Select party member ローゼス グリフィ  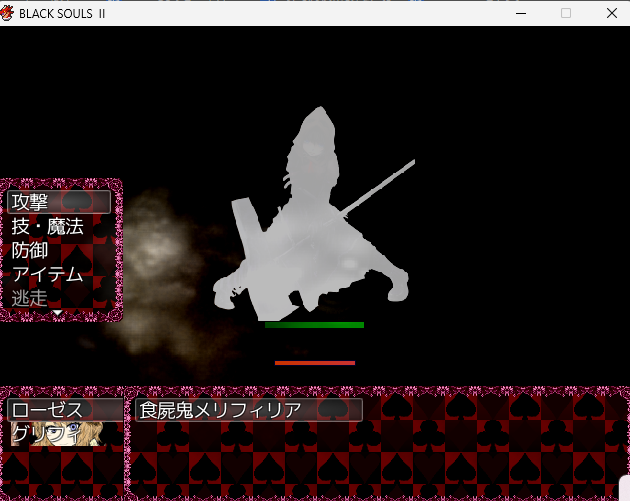pos(65,422)
